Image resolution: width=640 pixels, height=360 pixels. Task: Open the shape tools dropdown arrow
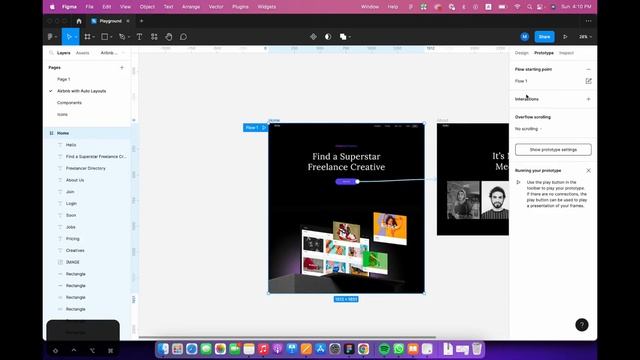pos(111,37)
